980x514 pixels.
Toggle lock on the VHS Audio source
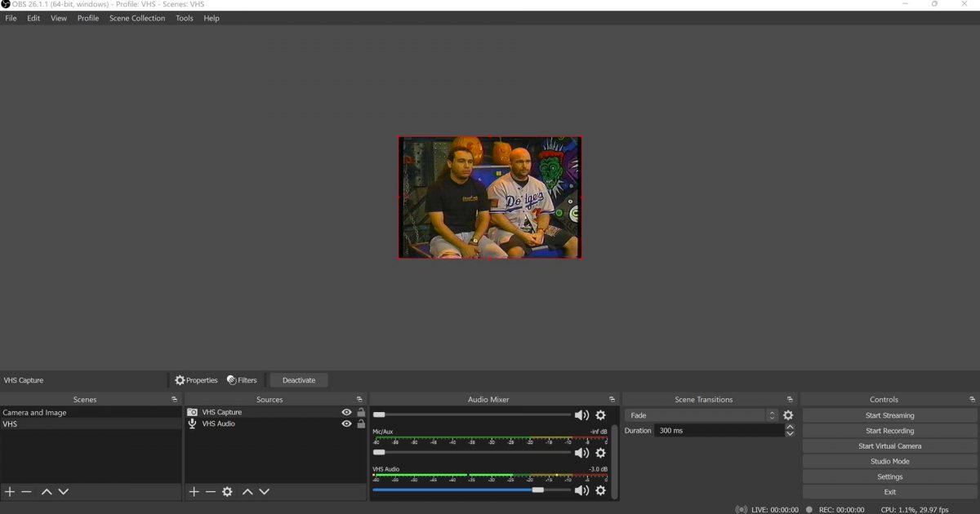click(x=361, y=424)
